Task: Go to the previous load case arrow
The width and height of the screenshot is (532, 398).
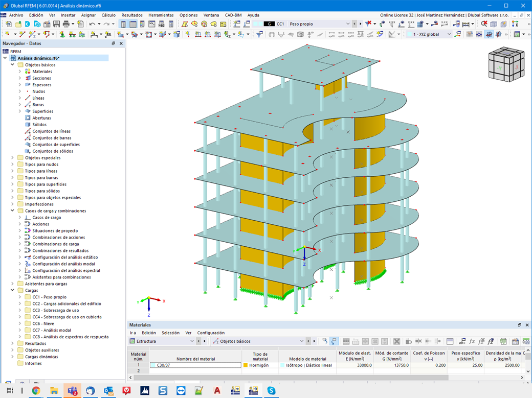Action: click(x=354, y=24)
